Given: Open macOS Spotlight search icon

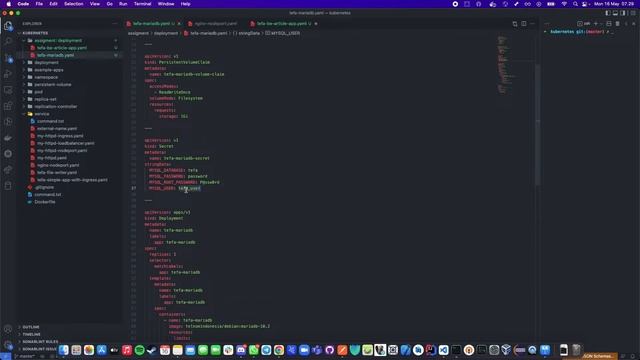Looking at the screenshot, I should tap(575, 4).
